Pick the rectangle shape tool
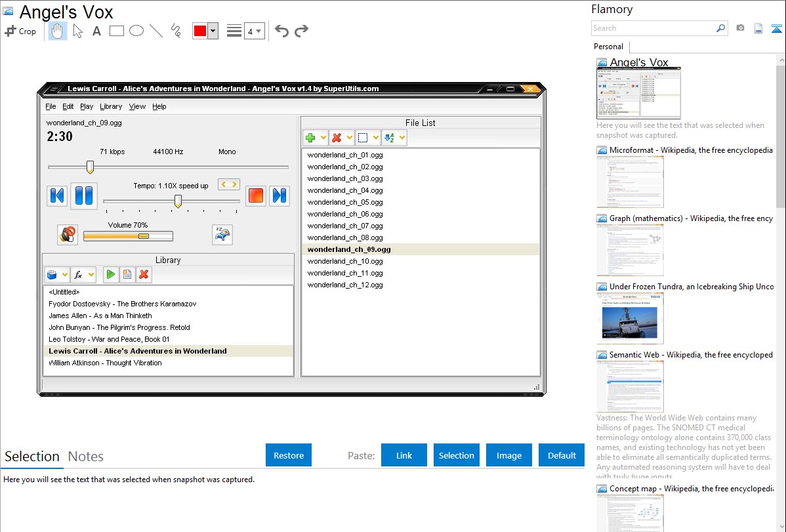 coord(117,31)
